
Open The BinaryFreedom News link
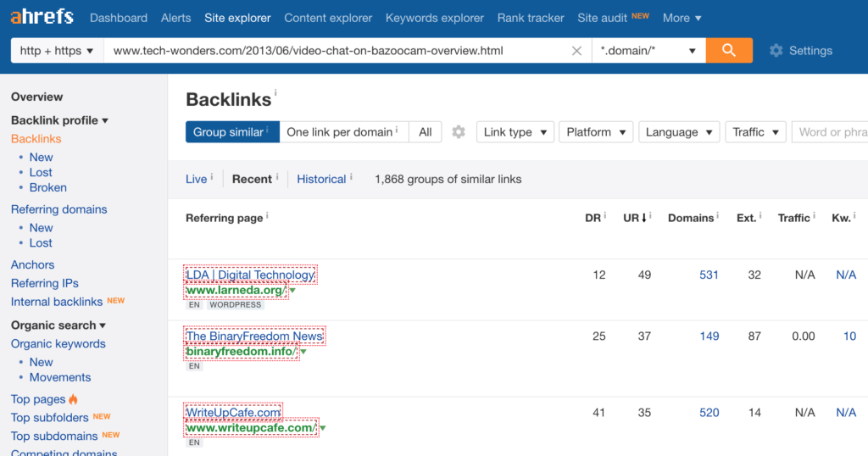click(x=254, y=336)
